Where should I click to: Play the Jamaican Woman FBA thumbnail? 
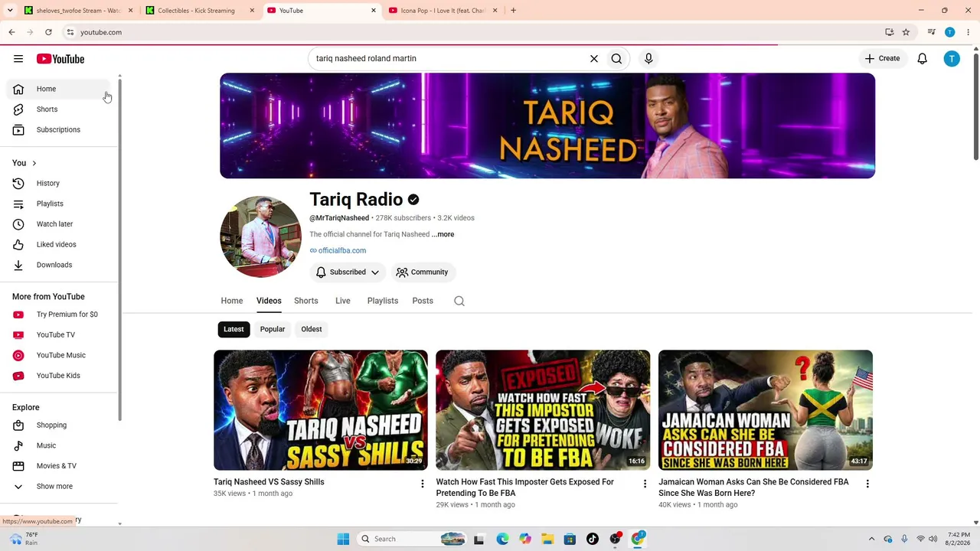(x=766, y=410)
